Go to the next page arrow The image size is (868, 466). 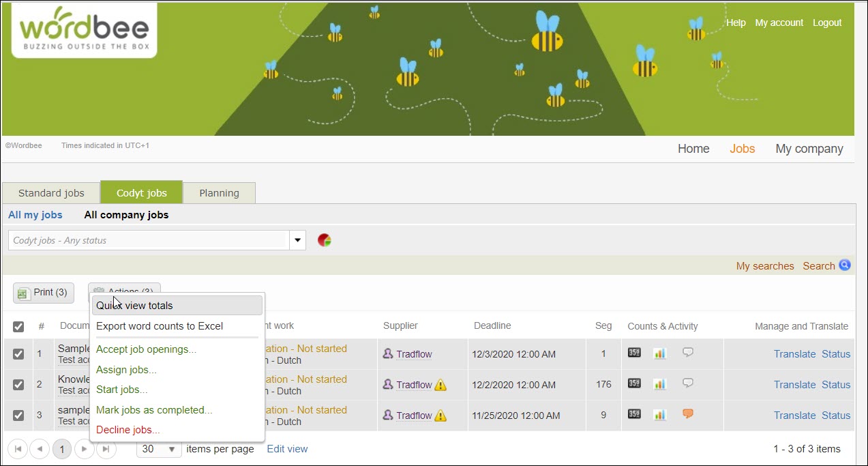point(84,449)
